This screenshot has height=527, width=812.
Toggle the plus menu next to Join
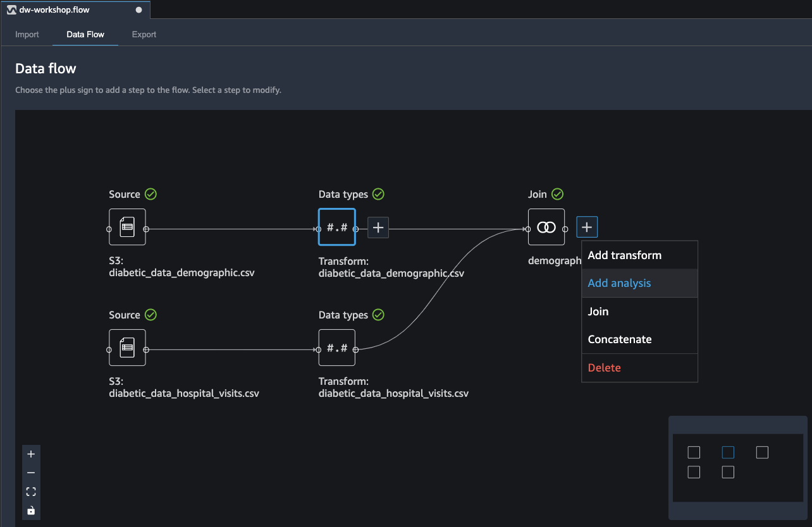tap(587, 227)
